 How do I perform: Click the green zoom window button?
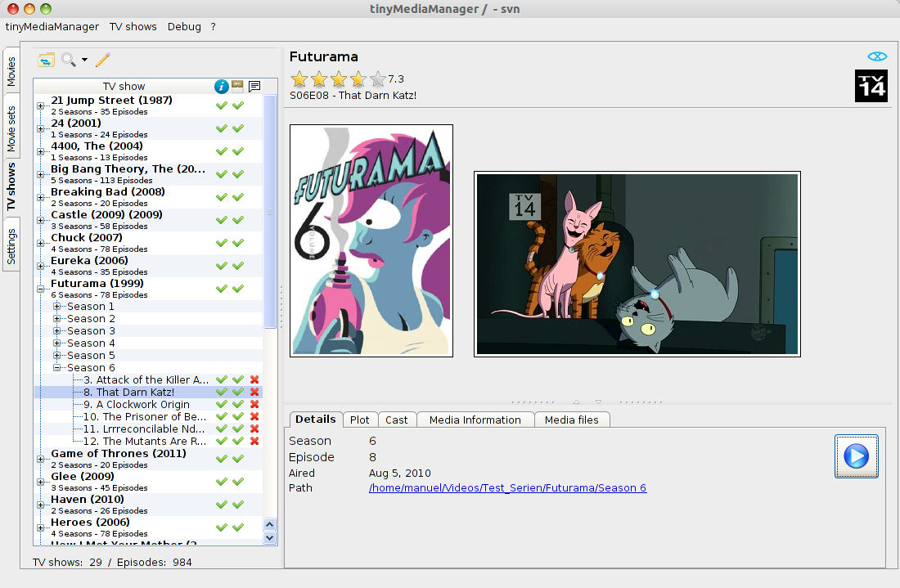click(46, 9)
